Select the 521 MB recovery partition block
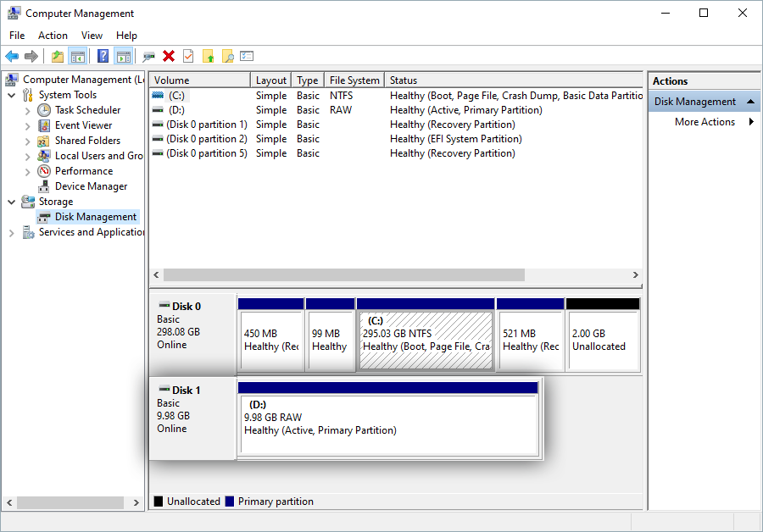Viewport: 763px width, 532px height. (x=531, y=335)
